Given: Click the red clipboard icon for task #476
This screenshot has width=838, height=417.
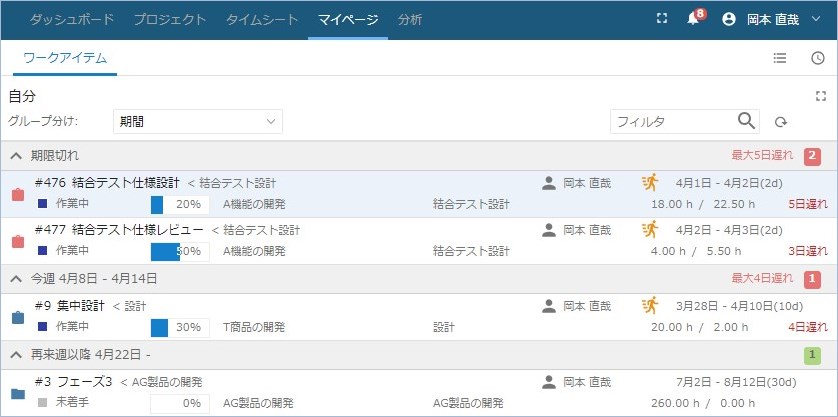Looking at the screenshot, I should tap(18, 194).
